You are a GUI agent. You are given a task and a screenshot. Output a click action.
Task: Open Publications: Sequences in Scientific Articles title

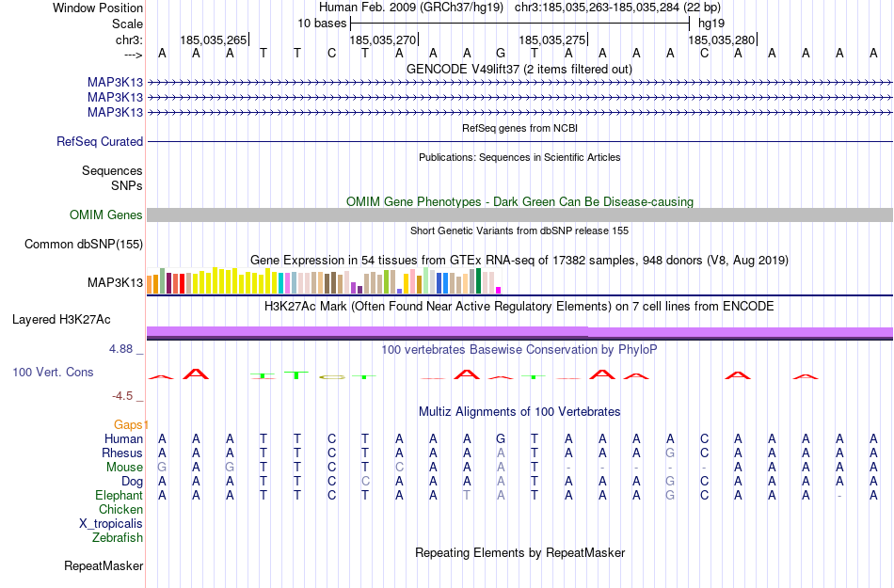tap(519, 157)
